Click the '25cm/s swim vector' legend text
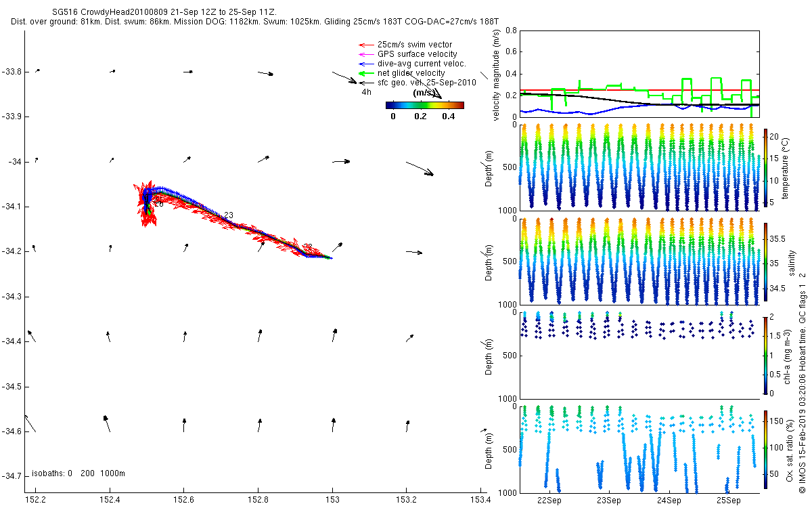This screenshot has width=812, height=508. point(415,45)
